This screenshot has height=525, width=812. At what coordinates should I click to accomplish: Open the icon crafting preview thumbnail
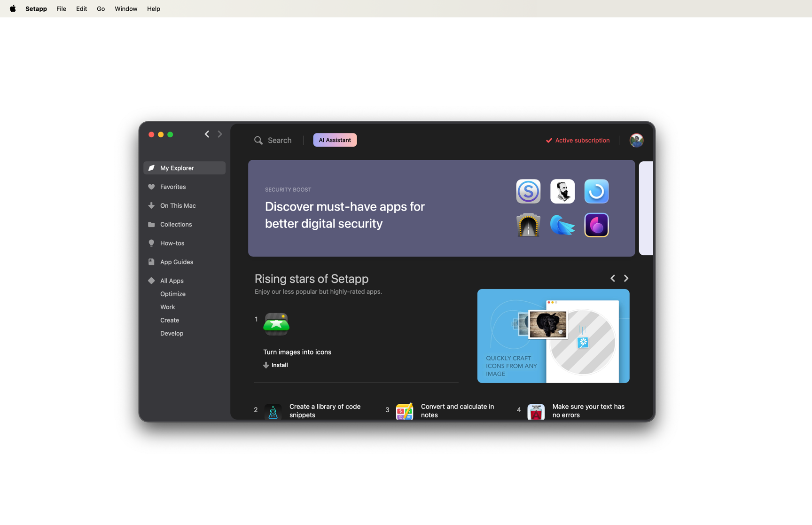[x=553, y=336]
